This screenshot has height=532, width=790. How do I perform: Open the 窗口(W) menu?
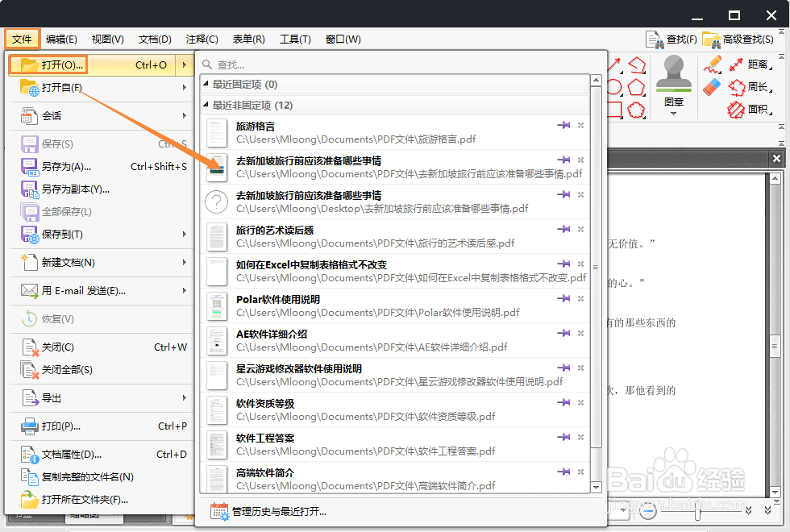(343, 39)
